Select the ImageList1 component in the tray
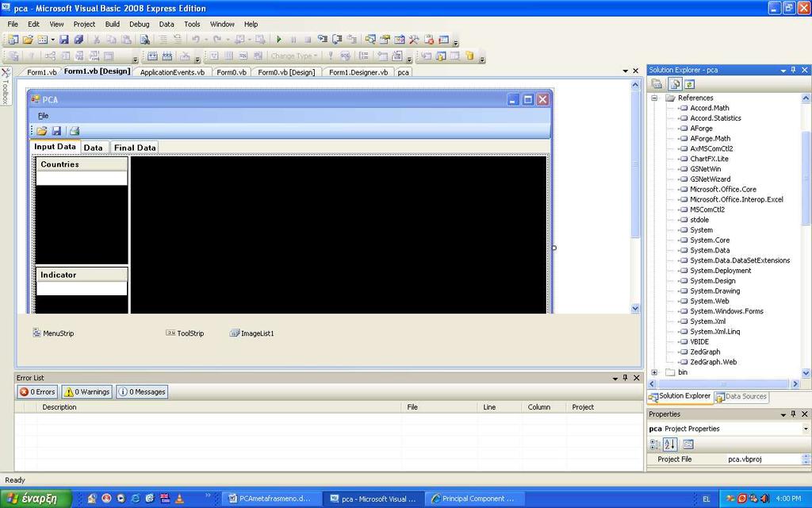 click(251, 333)
